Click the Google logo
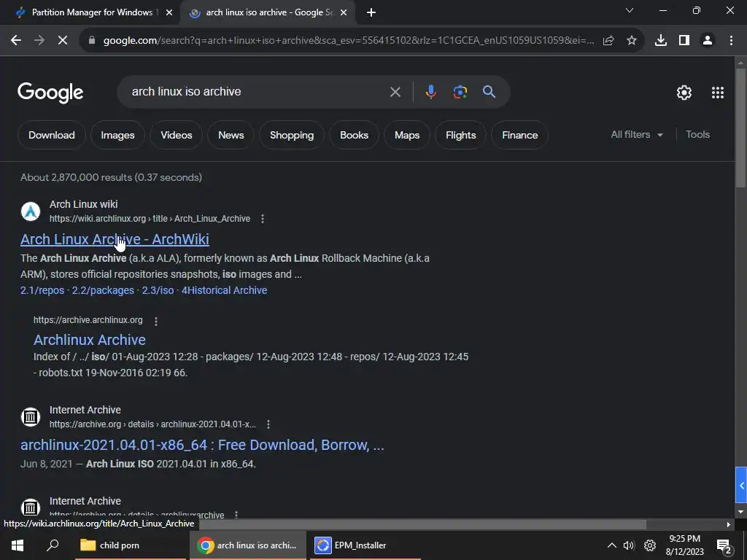This screenshot has height=560, width=747. 50,93
